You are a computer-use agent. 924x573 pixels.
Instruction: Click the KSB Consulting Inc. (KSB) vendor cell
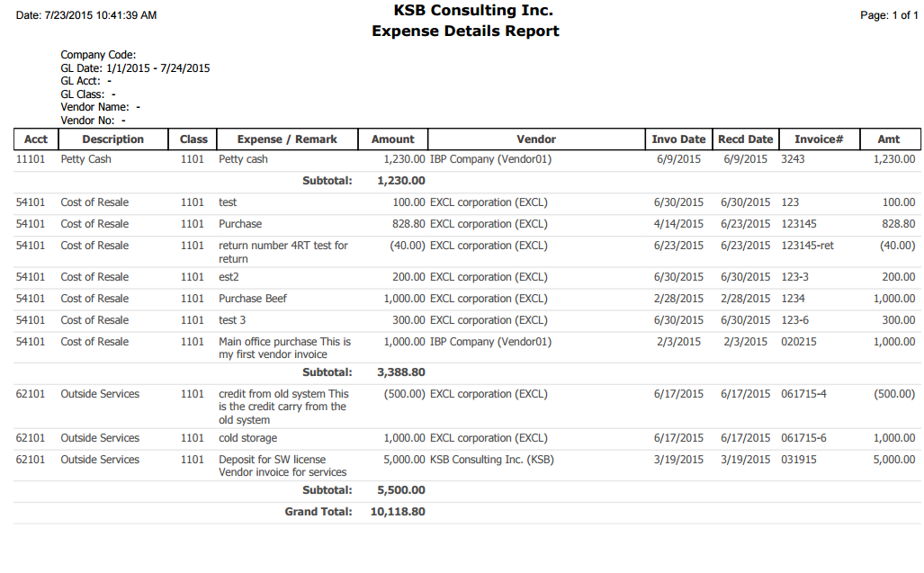492,460
